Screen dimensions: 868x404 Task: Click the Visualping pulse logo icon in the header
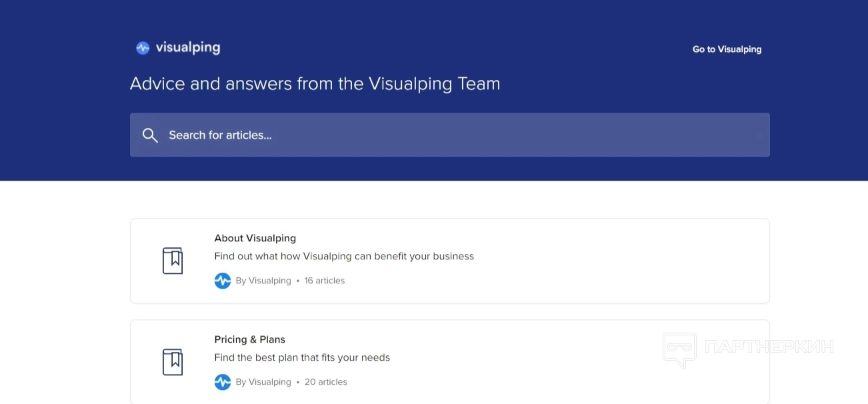(x=143, y=48)
